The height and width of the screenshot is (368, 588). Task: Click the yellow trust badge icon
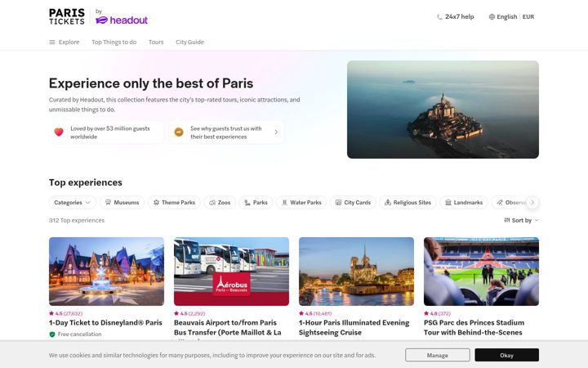179,132
